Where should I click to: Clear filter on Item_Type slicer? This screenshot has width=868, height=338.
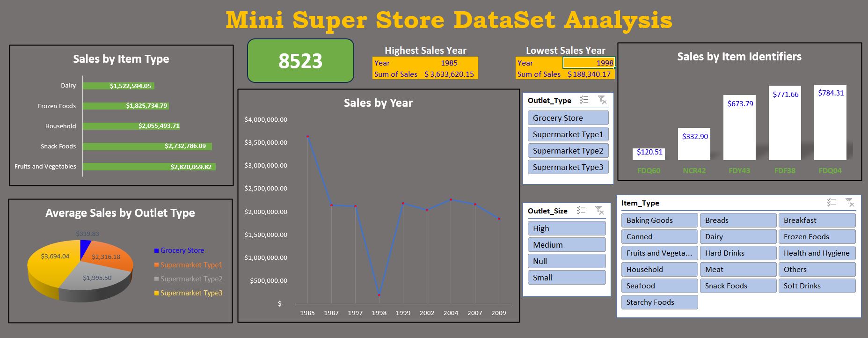point(850,203)
